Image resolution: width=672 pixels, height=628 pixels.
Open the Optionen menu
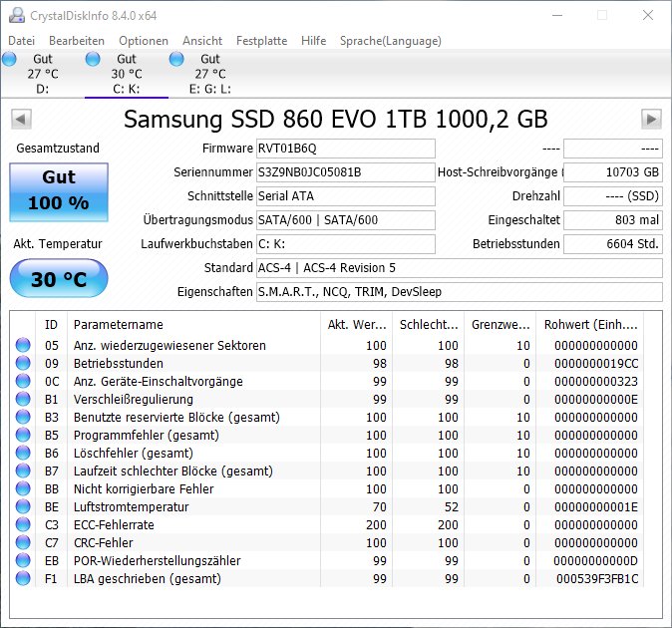[x=144, y=41]
